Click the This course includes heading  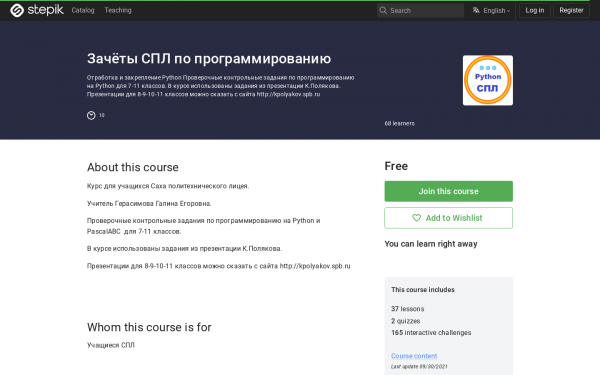tap(423, 290)
